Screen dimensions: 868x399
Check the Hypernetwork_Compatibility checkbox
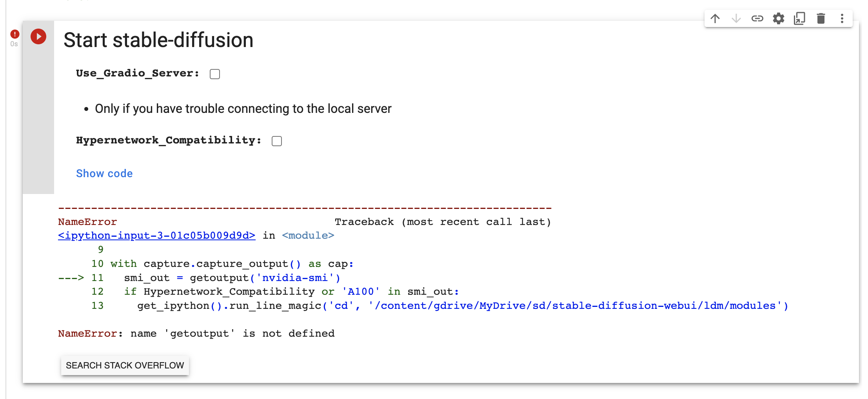pos(276,141)
